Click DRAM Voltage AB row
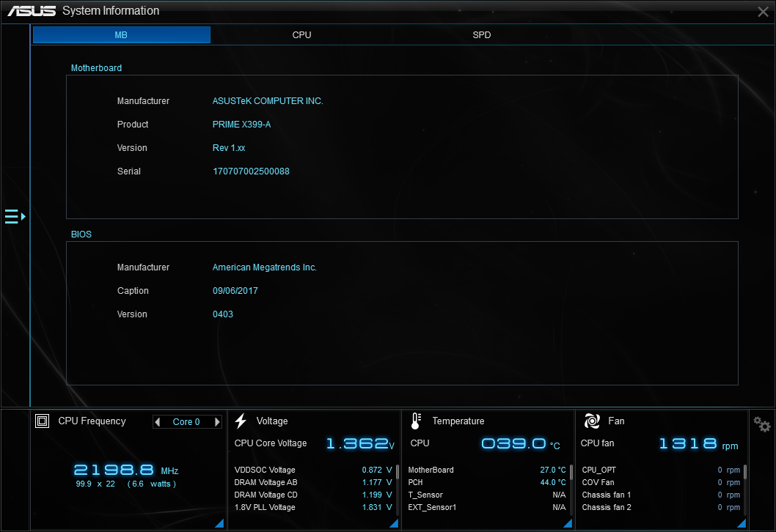 pos(313,482)
